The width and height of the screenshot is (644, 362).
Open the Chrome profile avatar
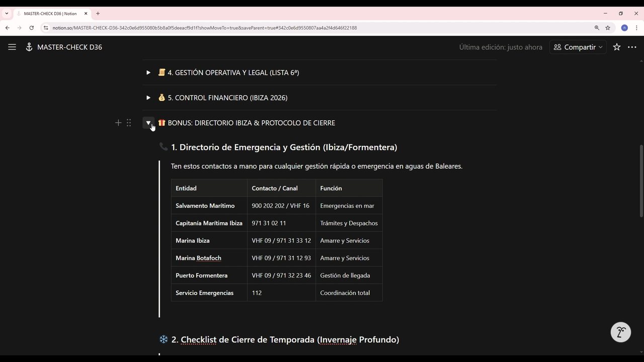624,28
